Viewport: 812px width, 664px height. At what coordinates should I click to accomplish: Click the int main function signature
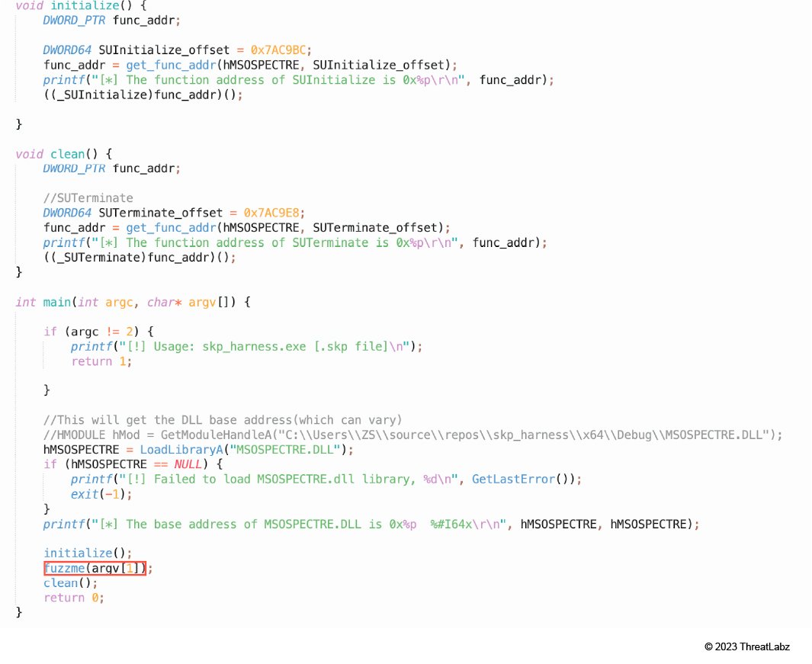click(x=133, y=302)
